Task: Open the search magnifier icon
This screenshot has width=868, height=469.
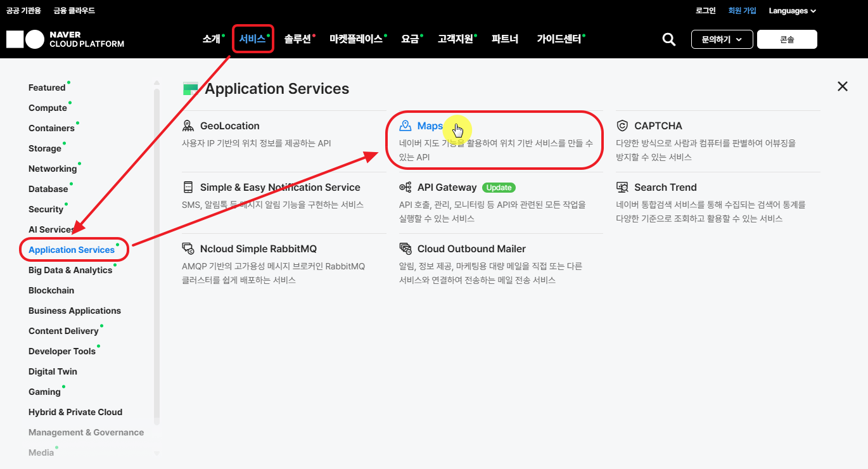Action: coord(668,39)
